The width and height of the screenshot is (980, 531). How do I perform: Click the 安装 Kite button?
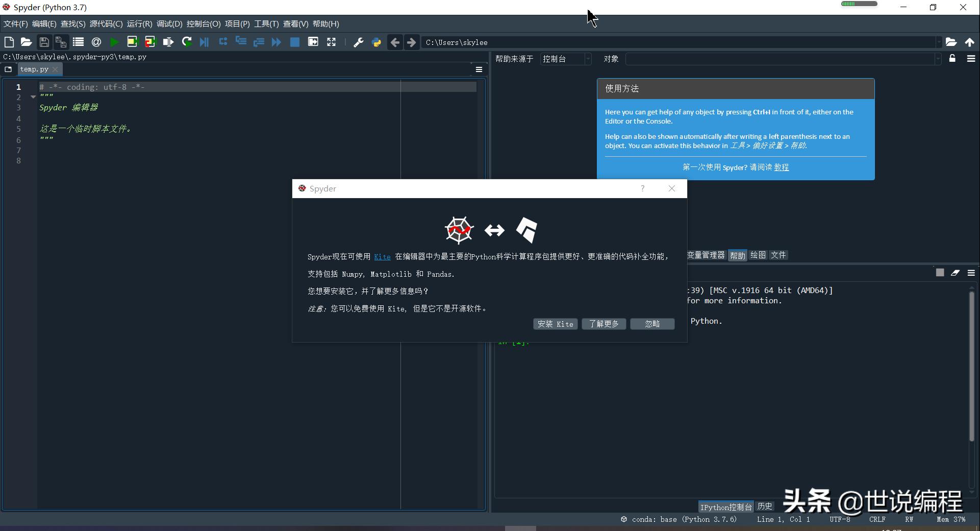(x=556, y=324)
